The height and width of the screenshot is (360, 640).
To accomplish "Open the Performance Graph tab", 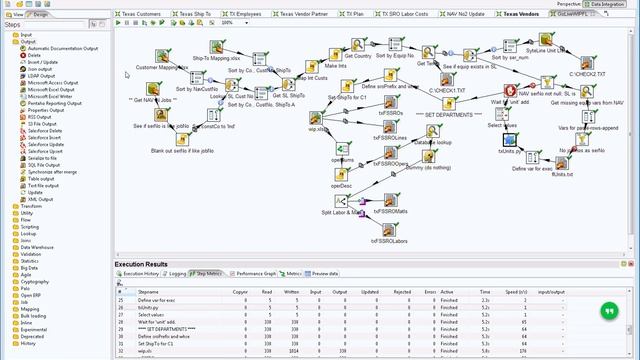I will tap(253, 273).
